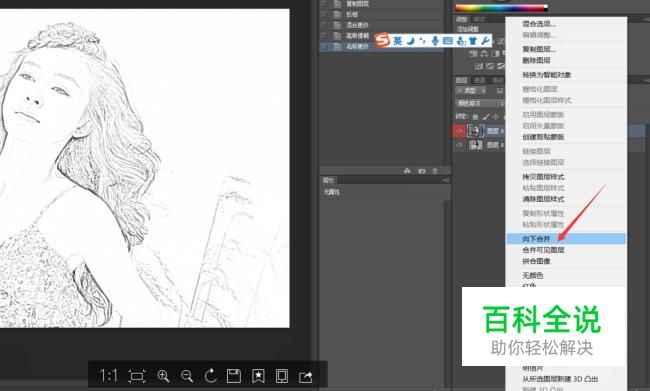Switch to the 图层 layers tab
This screenshot has height=391, width=650.
point(461,80)
